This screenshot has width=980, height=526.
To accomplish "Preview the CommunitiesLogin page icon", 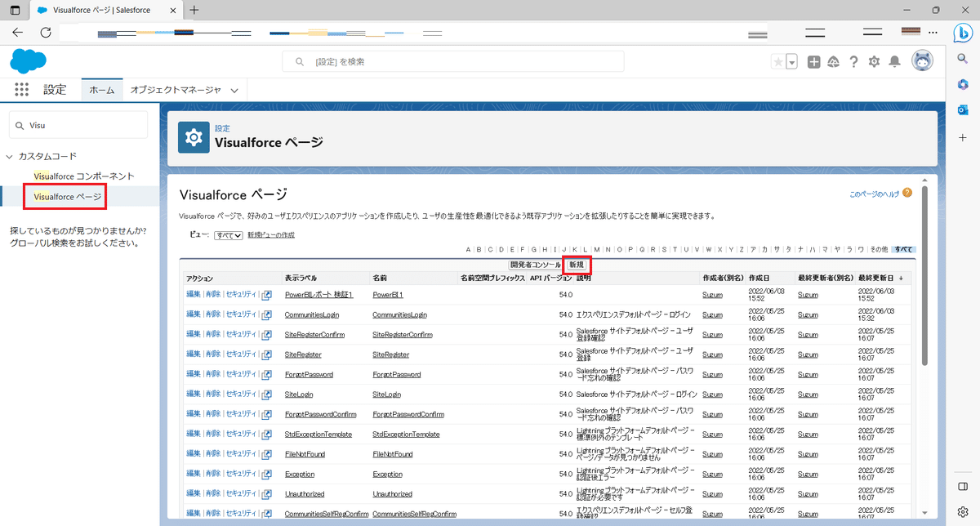I will tap(266, 314).
